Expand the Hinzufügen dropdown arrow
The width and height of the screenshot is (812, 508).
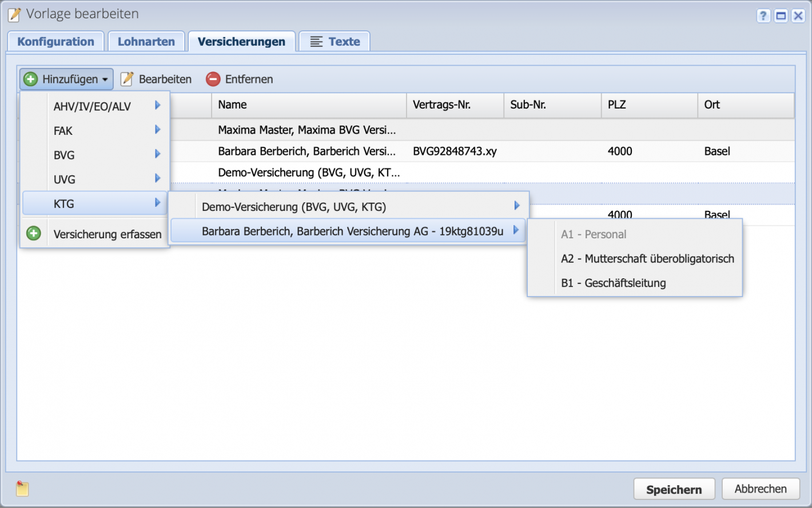tap(105, 80)
